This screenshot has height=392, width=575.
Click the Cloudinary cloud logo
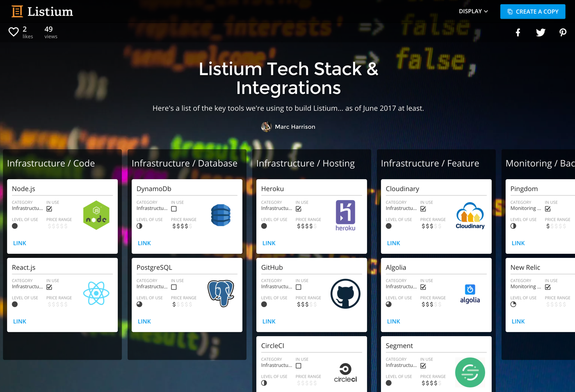[470, 215]
